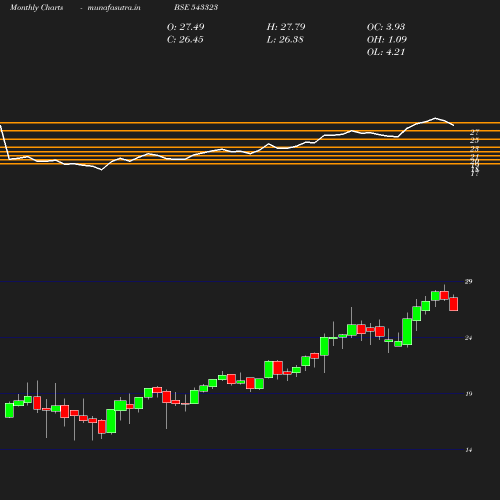Viewport: 500px width, 500px height.
Task: Click the low value 'L: 26.38'
Action: pos(285,39)
